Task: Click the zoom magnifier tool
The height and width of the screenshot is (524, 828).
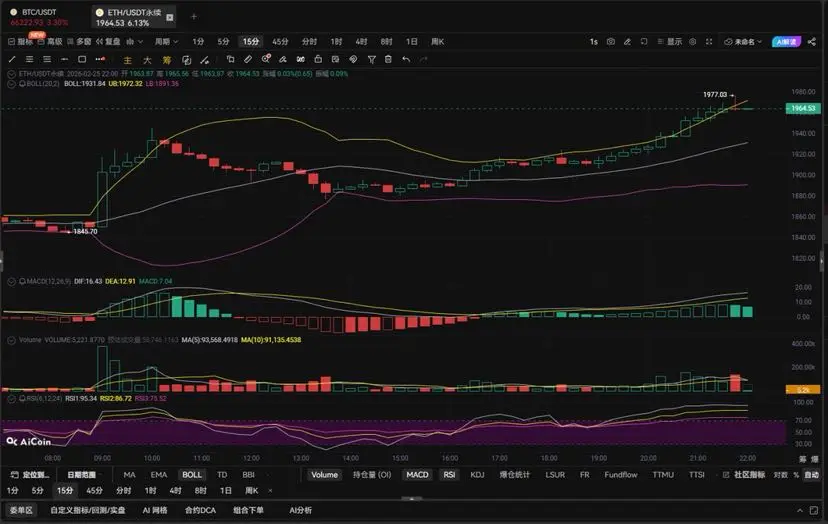Action: [x=266, y=59]
